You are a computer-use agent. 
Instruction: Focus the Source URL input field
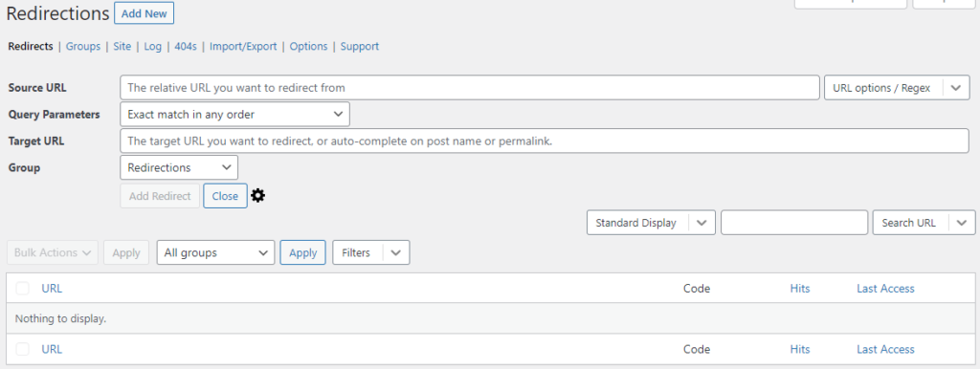pos(469,88)
